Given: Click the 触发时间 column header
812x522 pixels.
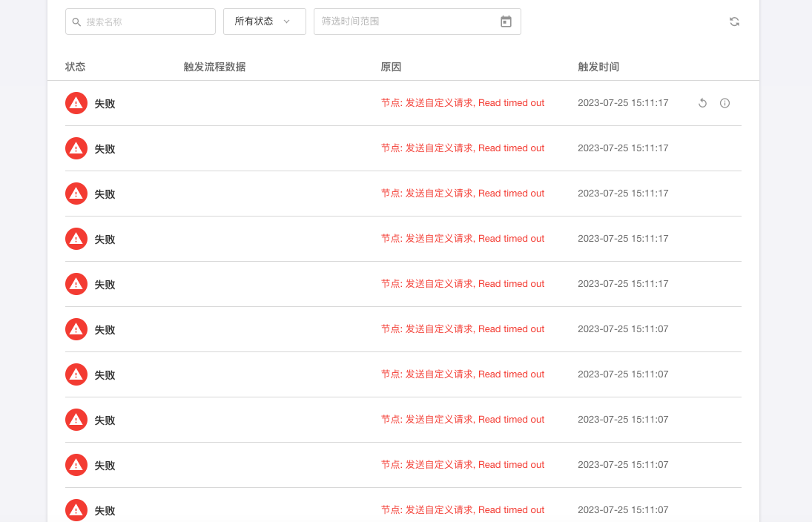Looking at the screenshot, I should point(598,67).
